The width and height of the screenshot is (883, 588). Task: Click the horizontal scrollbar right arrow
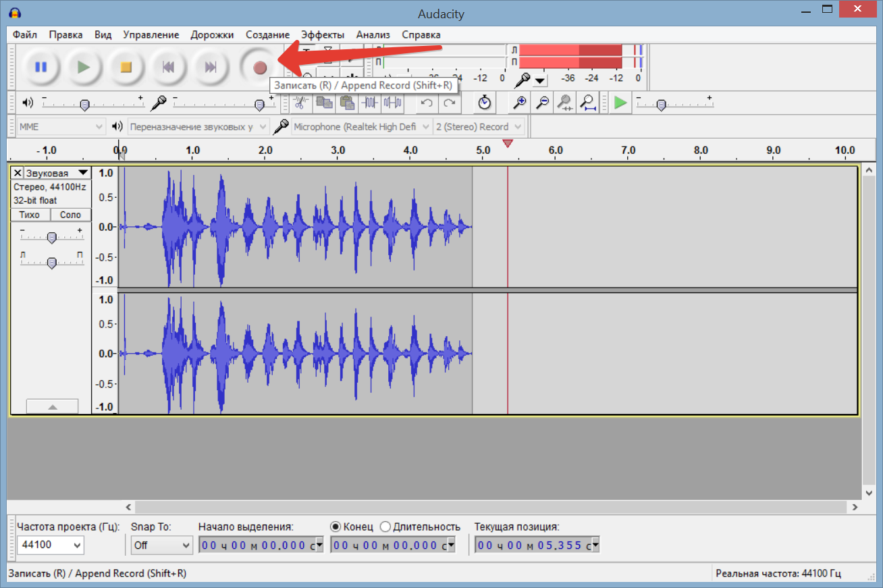855,506
